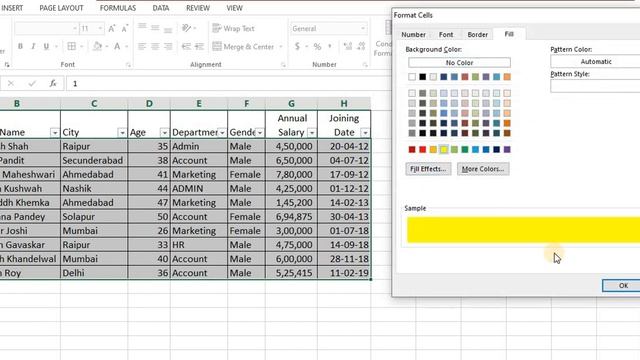
Task: Select column G header
Action: pos(291,104)
